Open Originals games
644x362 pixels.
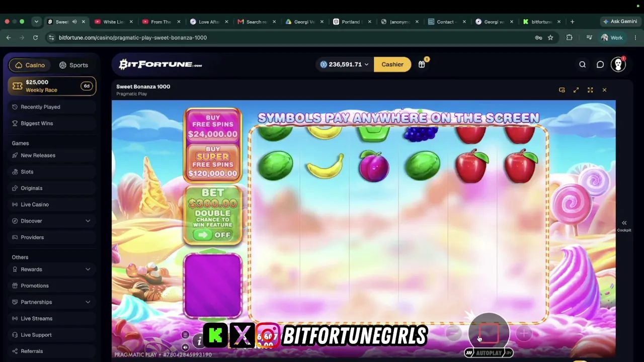point(52,188)
